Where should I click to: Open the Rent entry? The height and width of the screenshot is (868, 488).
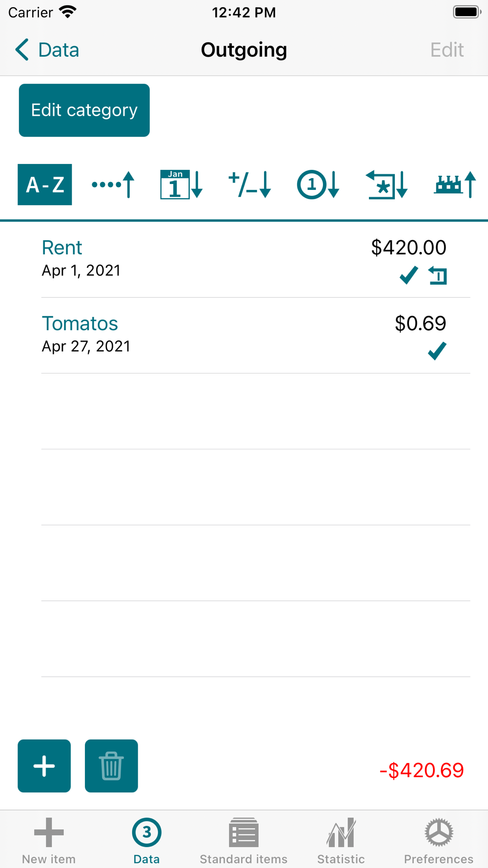click(195, 259)
